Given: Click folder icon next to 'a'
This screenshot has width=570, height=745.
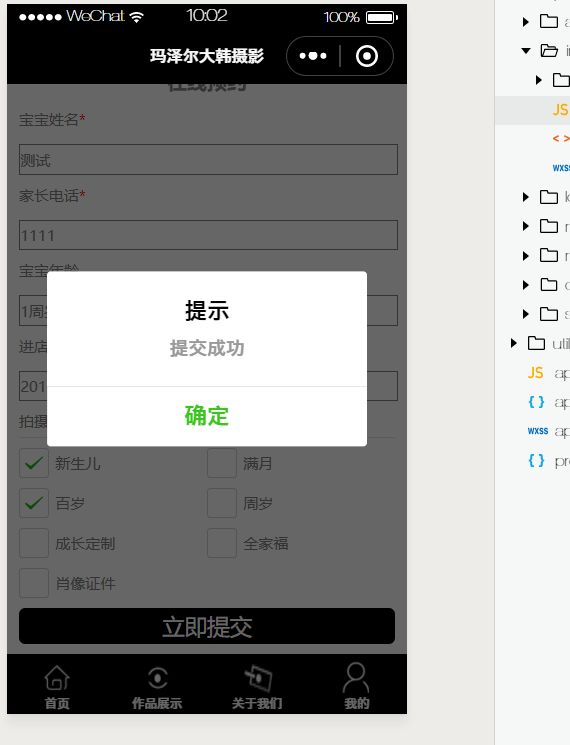Looking at the screenshot, I should pos(549,21).
